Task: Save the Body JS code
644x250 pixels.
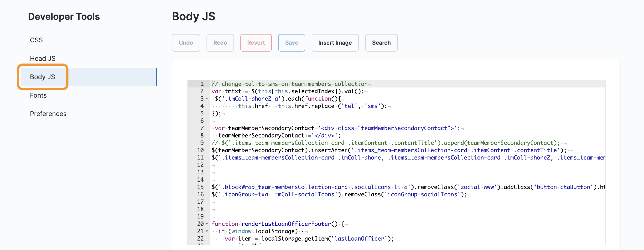Action: tap(291, 43)
